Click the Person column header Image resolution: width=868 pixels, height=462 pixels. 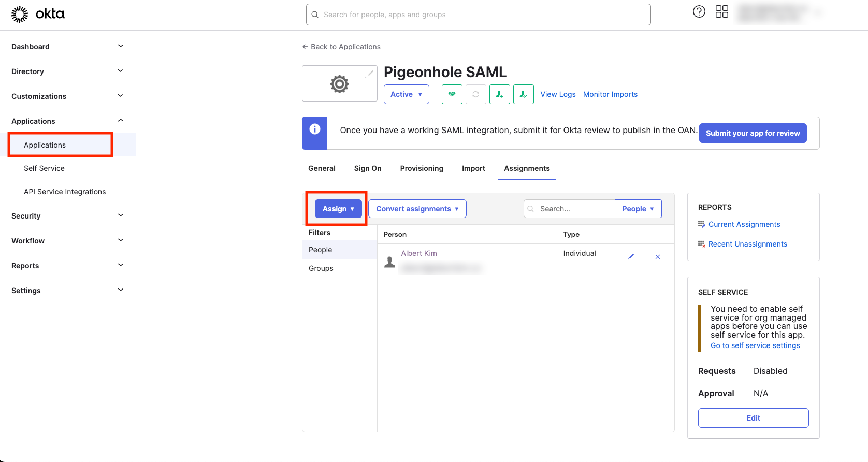[x=395, y=234]
